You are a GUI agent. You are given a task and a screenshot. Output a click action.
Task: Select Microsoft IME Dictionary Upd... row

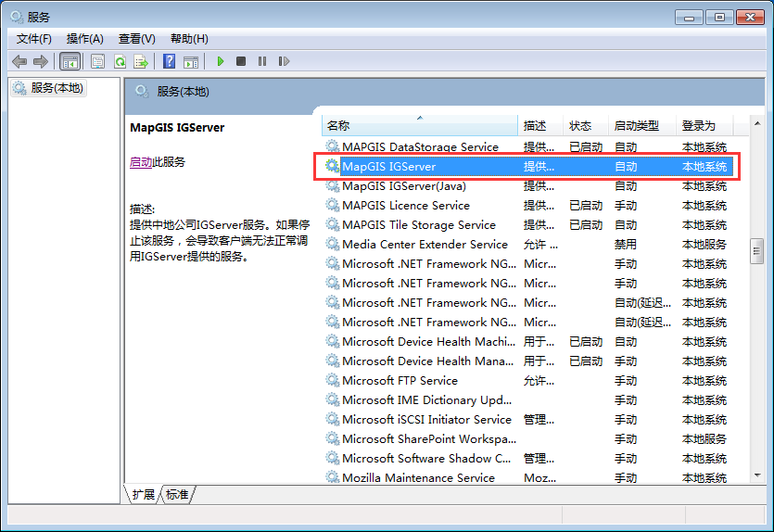[x=527, y=400]
